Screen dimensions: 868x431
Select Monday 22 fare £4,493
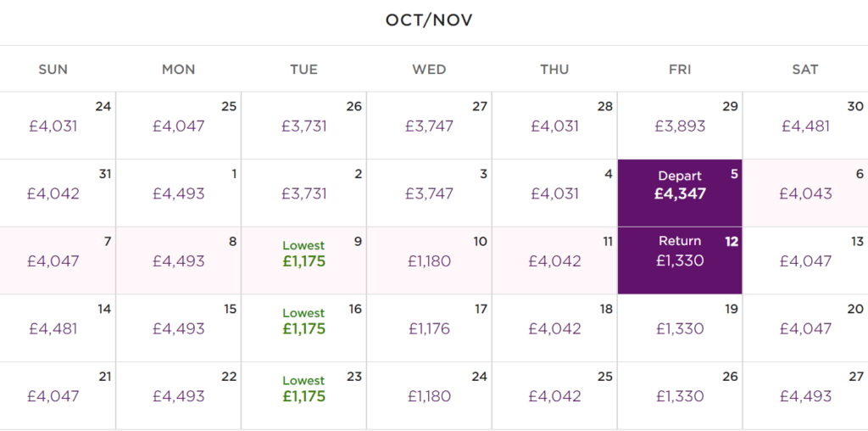(178, 395)
